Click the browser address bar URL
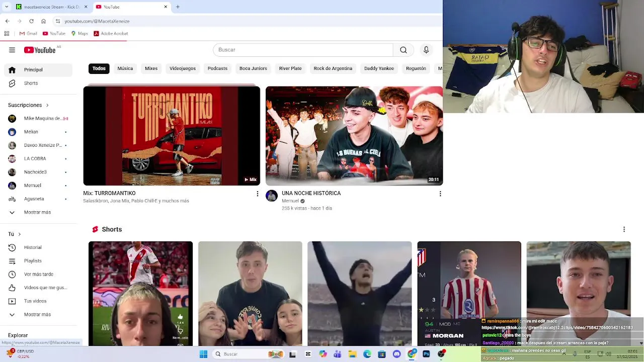The height and width of the screenshot is (362, 644). click(97, 21)
